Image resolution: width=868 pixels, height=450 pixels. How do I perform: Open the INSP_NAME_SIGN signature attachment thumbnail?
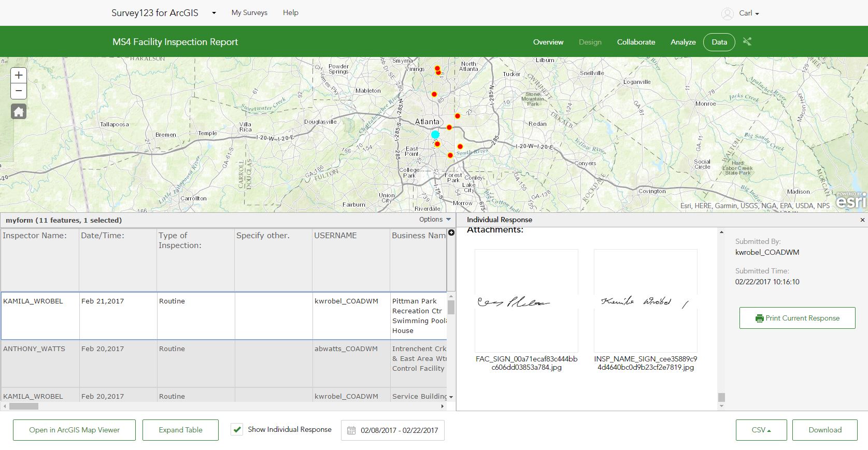coord(646,301)
